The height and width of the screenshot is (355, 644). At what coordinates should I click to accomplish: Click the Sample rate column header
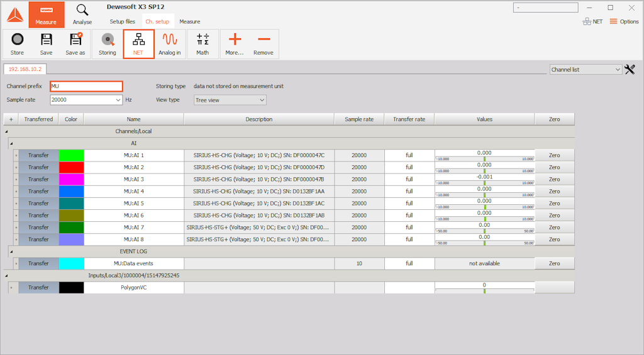[359, 119]
